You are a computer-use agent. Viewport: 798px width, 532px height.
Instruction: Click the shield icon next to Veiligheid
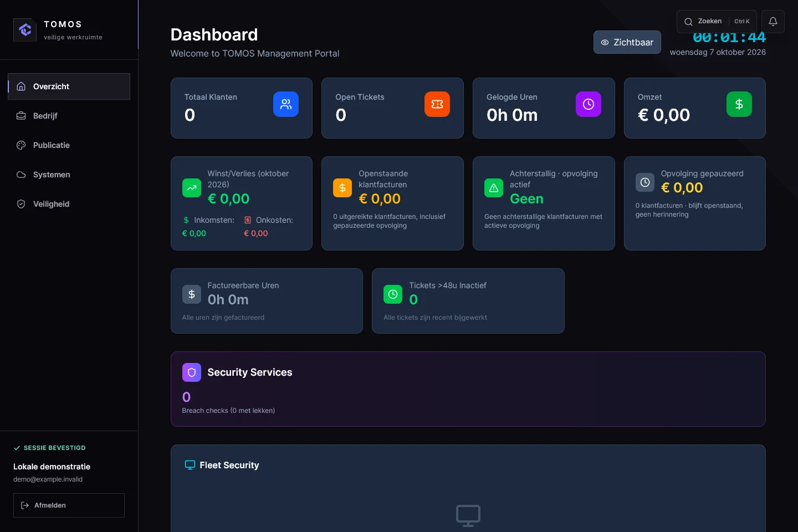coord(21,204)
